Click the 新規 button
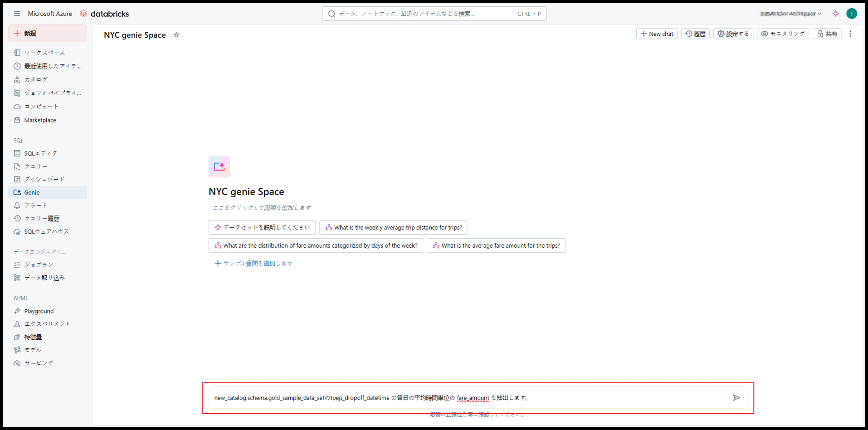 pos(48,34)
